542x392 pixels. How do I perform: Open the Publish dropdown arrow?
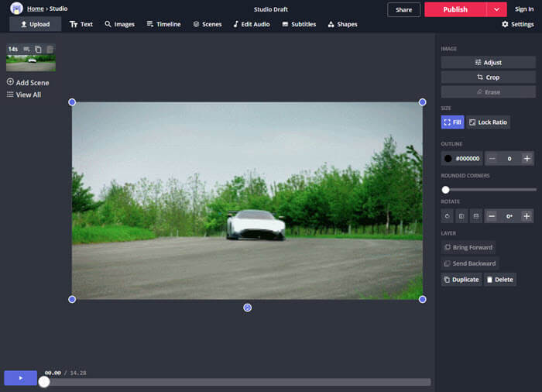496,9
